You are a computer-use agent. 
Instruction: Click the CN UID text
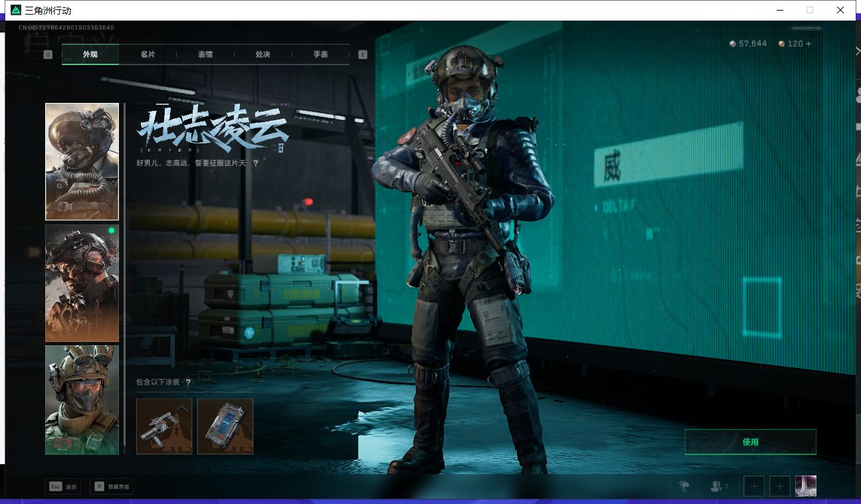pos(66,28)
